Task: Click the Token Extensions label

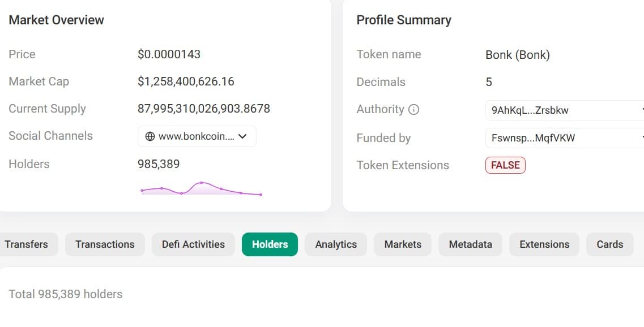Action: point(403,165)
